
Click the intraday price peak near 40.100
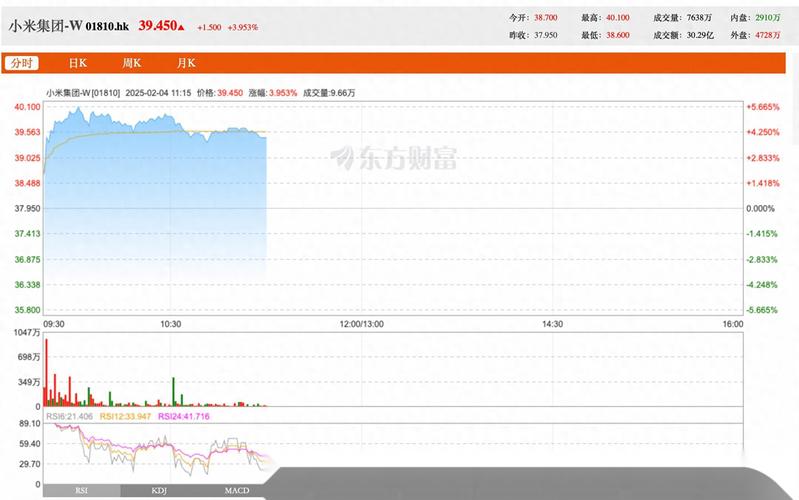[78, 108]
